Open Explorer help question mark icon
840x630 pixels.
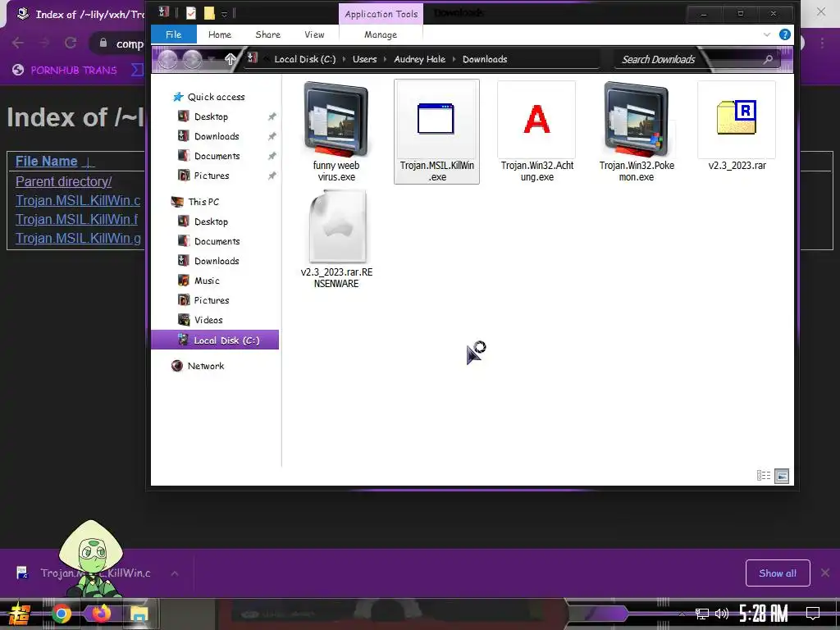coord(785,34)
